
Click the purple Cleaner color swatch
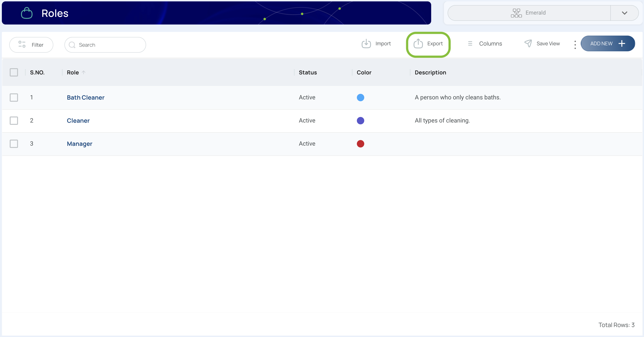[x=360, y=120]
